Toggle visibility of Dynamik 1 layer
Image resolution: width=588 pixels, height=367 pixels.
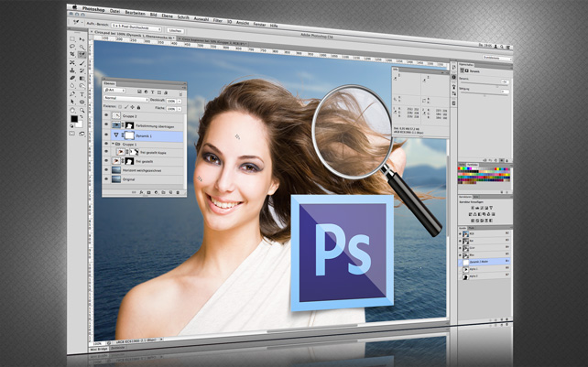click(106, 135)
